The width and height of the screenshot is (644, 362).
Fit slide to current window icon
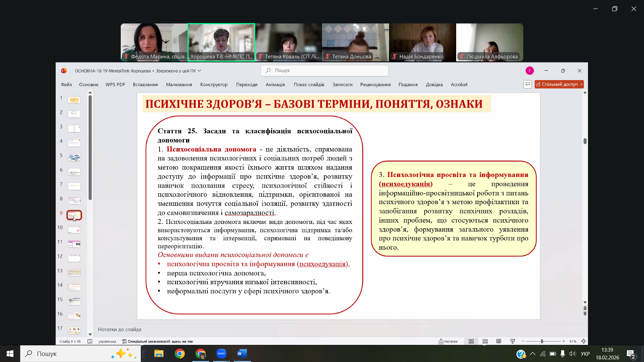point(584,341)
